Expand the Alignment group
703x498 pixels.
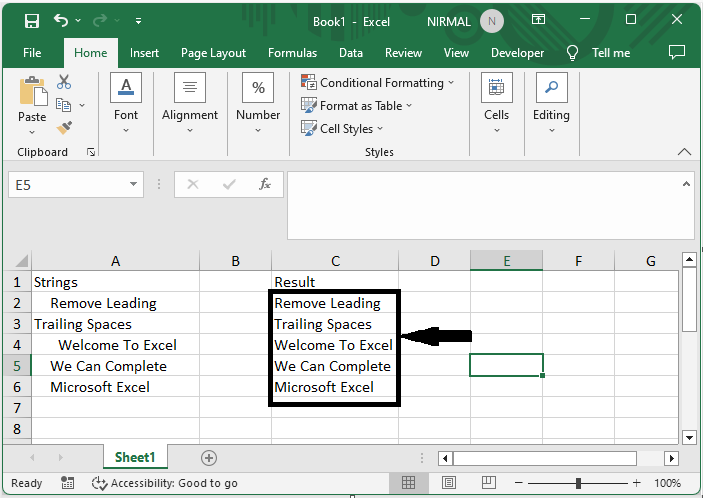point(190,103)
